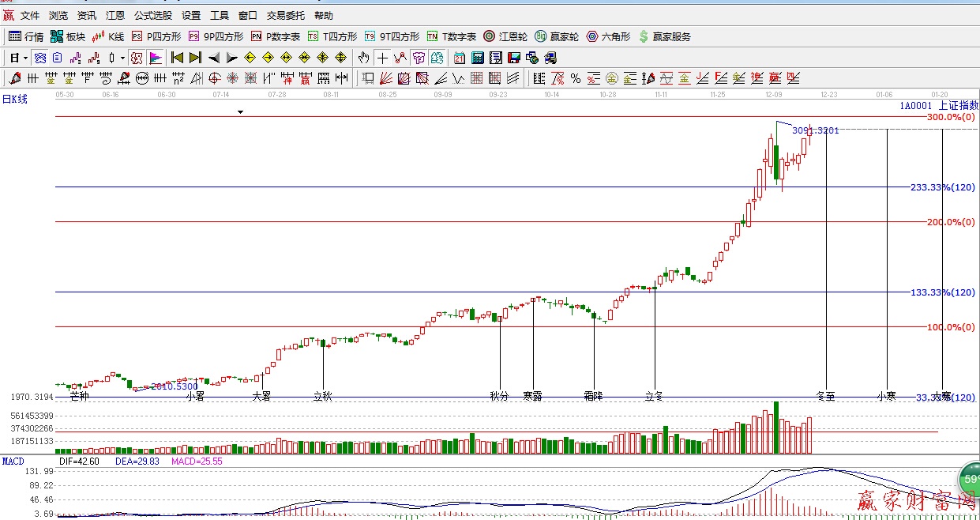
Task: Click the 冬至 timeline marker label
Action: coord(825,396)
